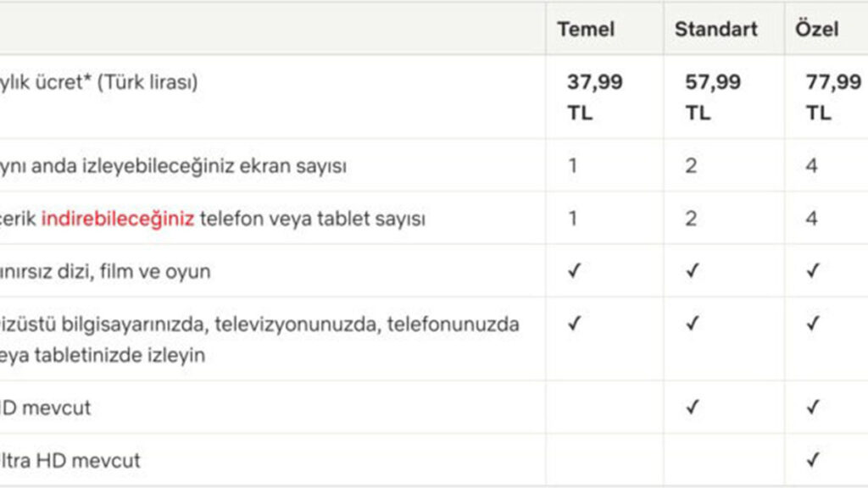The width and height of the screenshot is (868, 488).
Task: Open the red indirebileceğiniz link
Action: (x=118, y=219)
